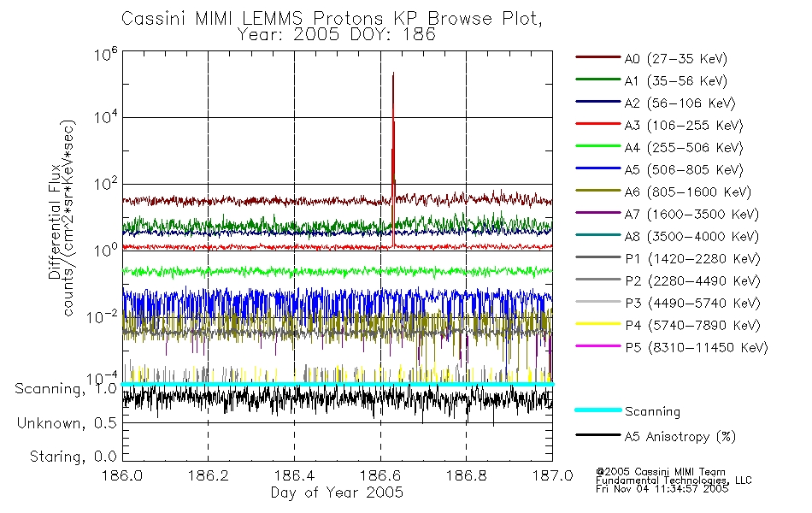Click the Fri Nov 04 11:34:57 2005 timestamp

[x=662, y=489]
